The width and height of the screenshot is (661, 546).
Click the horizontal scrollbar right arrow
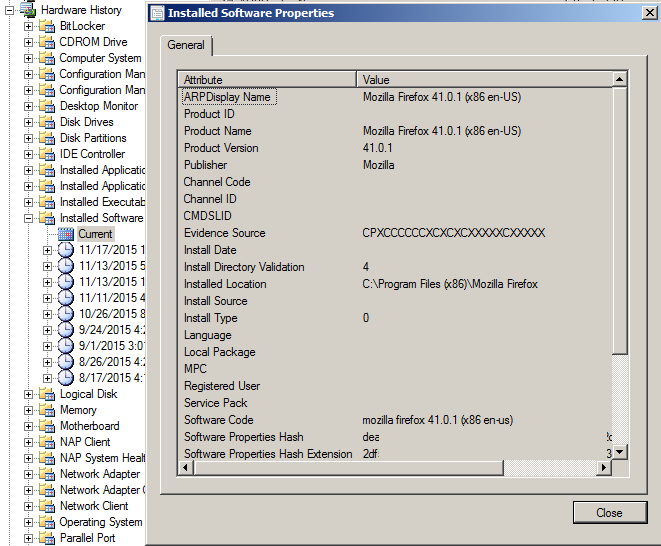604,468
